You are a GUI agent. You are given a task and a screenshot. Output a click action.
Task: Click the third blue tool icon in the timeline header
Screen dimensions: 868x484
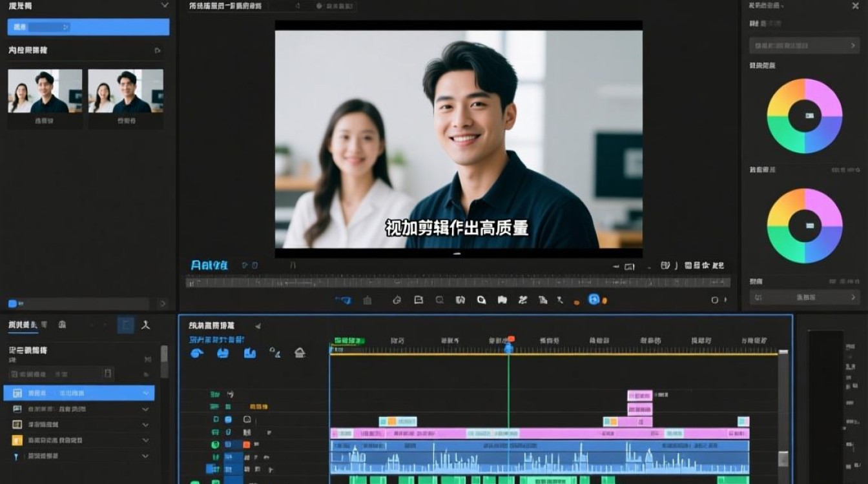pos(250,353)
